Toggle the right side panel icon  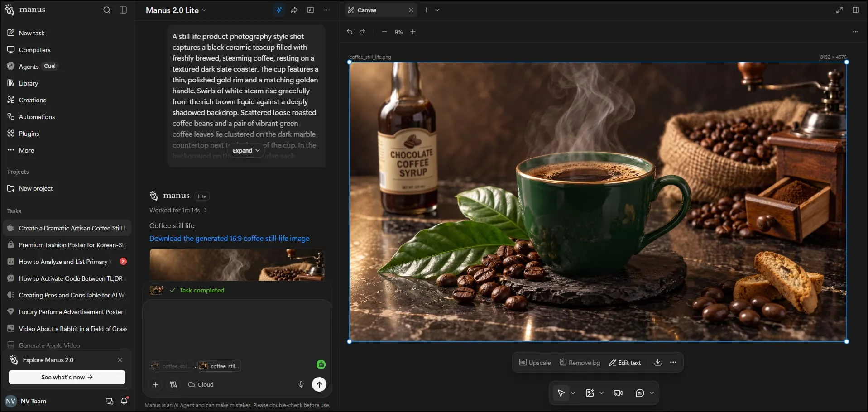(855, 10)
